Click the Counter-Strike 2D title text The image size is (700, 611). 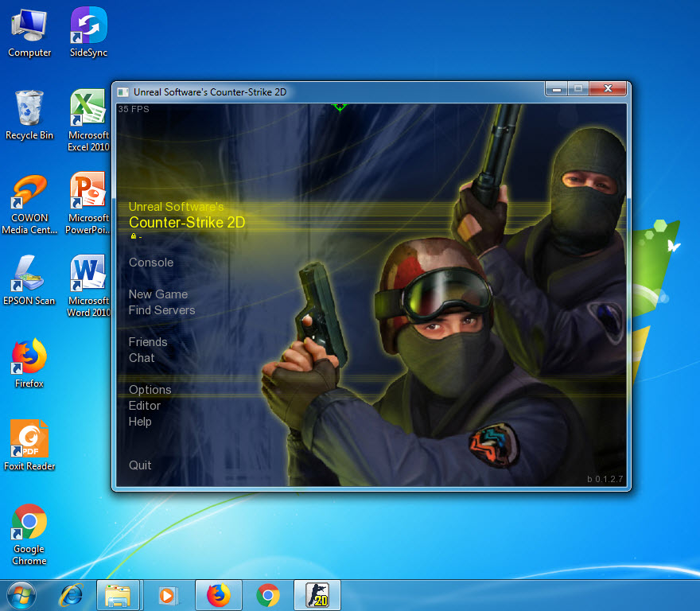187,222
